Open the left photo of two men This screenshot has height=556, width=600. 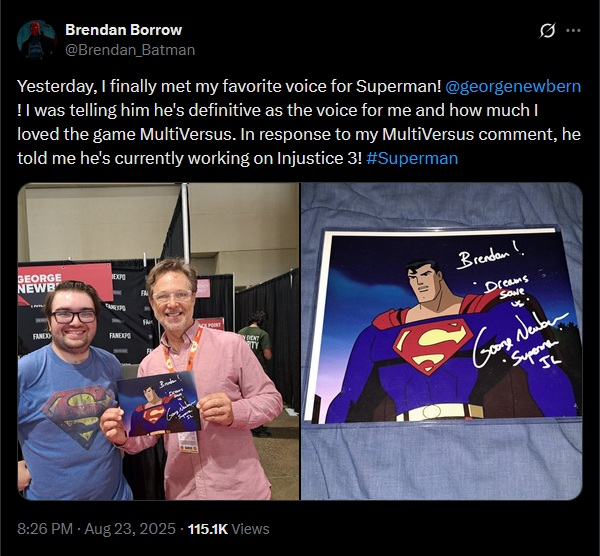tap(158, 341)
